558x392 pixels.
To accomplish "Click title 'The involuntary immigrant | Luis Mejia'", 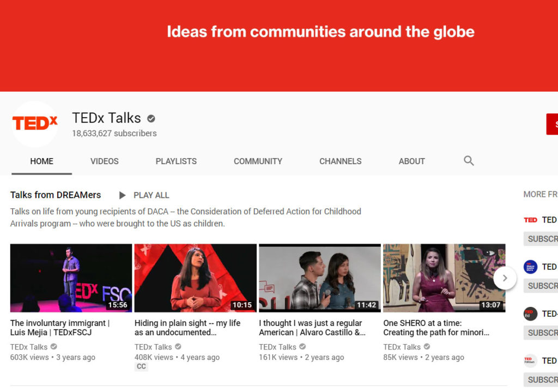I will click(x=60, y=328).
